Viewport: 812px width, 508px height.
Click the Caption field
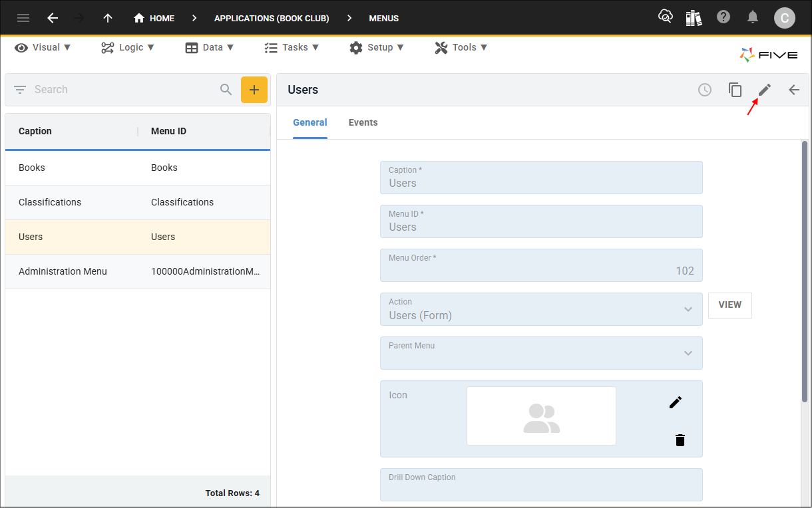[x=541, y=178]
